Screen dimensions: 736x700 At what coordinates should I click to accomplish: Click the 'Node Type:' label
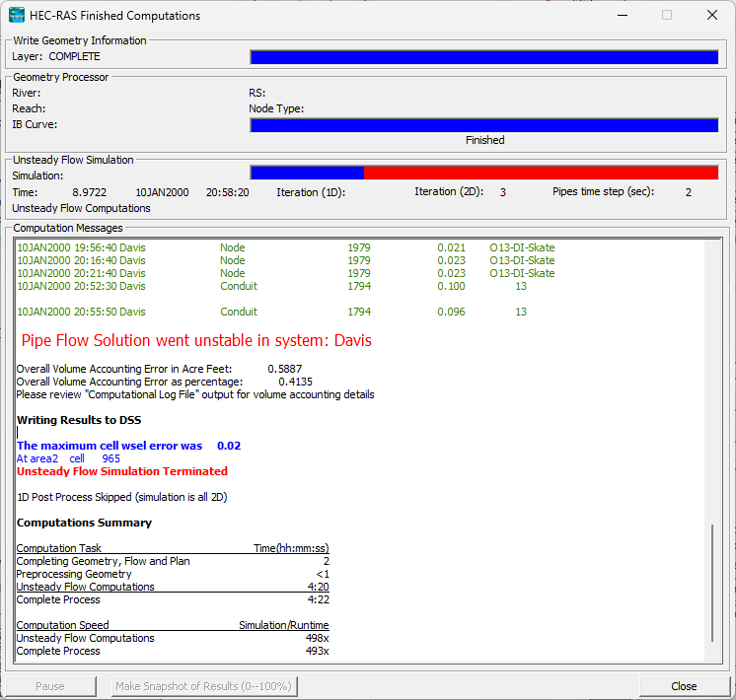(276, 108)
